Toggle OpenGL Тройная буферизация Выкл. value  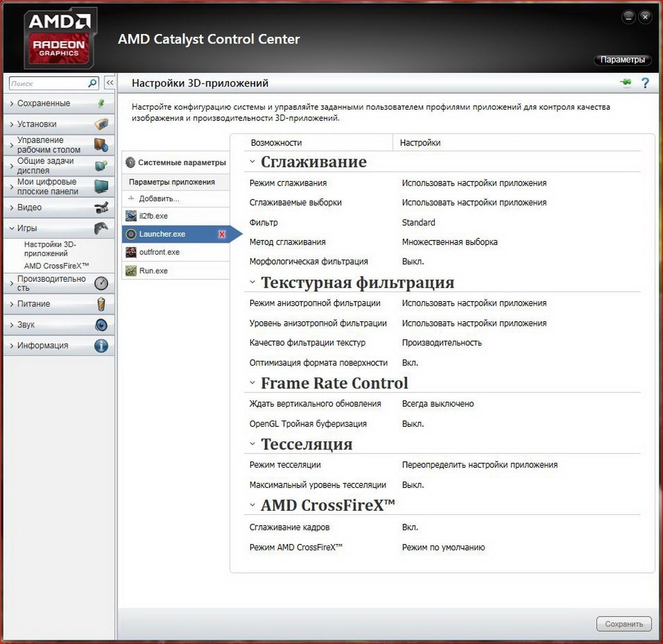click(x=413, y=424)
